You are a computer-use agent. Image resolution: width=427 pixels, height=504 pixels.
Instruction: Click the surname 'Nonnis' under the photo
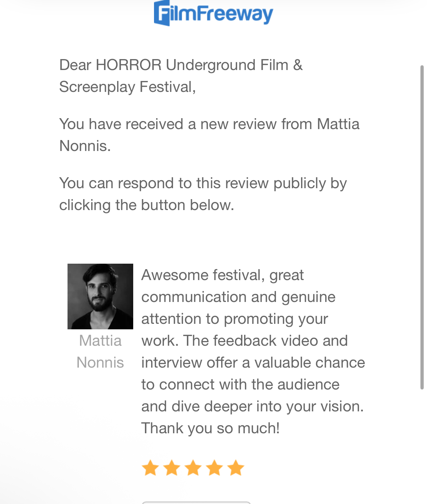(x=100, y=363)
